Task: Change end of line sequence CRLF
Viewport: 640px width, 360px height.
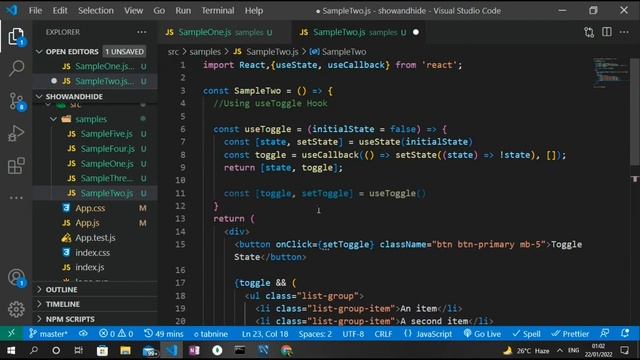Action: pos(383,334)
